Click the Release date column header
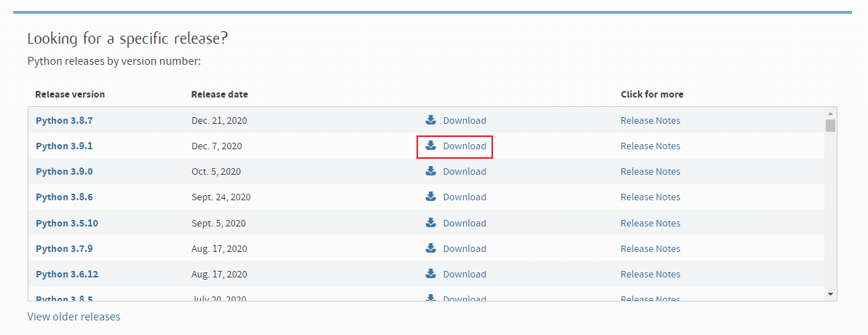 (219, 94)
